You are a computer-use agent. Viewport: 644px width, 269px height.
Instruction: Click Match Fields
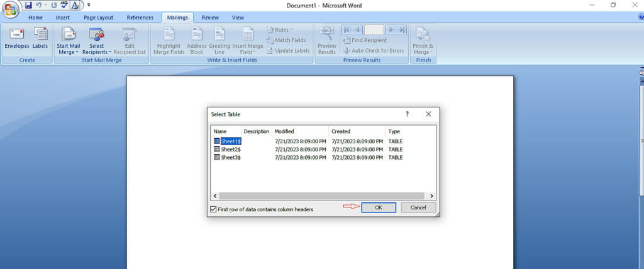click(286, 40)
